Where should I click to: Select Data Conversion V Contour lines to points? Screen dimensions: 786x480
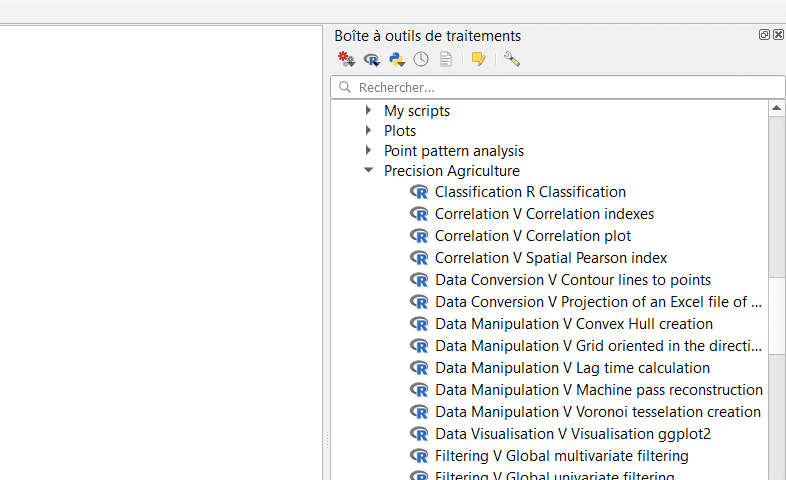pyautogui.click(x=573, y=280)
